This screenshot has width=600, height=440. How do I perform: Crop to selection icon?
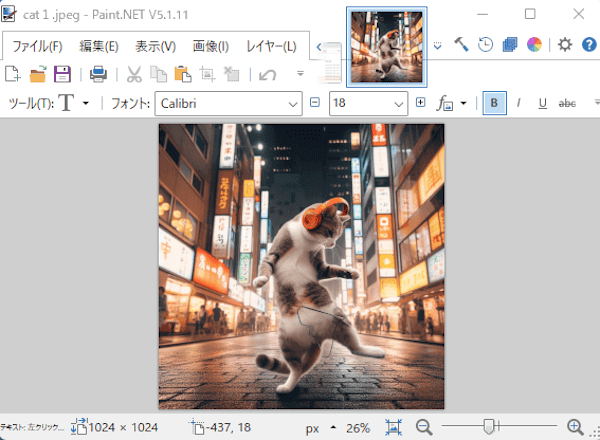point(207,74)
